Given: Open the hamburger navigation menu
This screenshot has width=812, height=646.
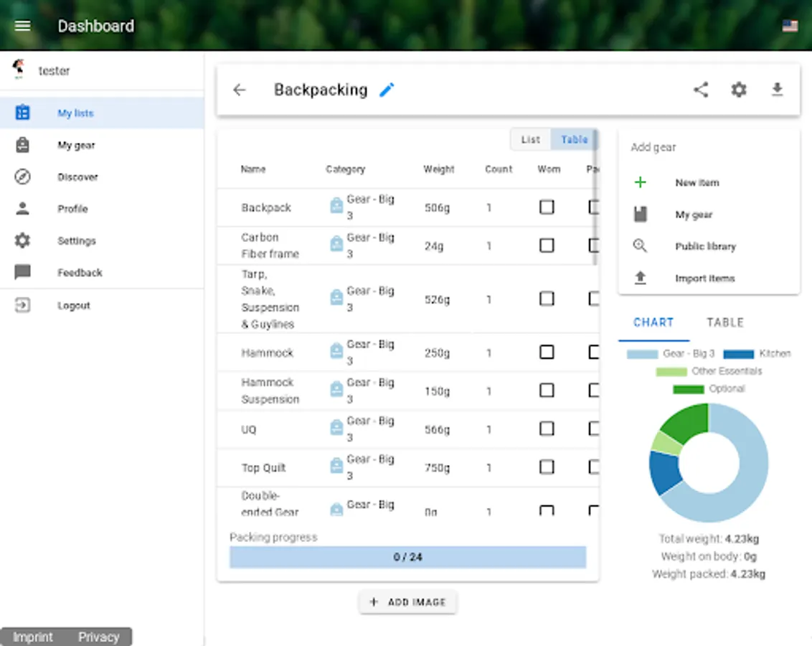Looking at the screenshot, I should 22,25.
